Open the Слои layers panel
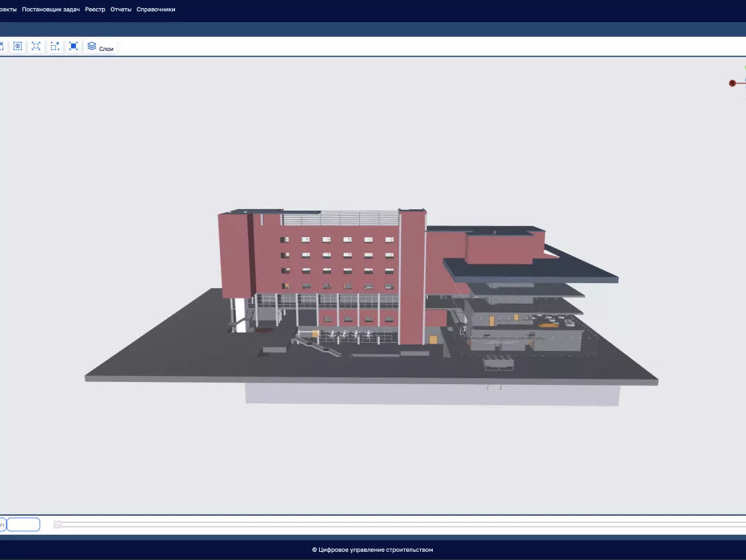Screen dimensions: 746x560 click(x=100, y=47)
